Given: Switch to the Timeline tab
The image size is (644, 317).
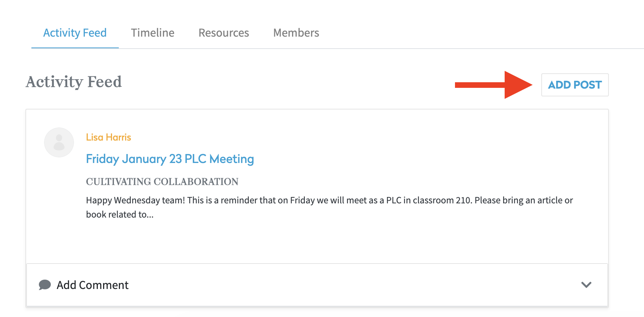Looking at the screenshot, I should click(x=152, y=33).
